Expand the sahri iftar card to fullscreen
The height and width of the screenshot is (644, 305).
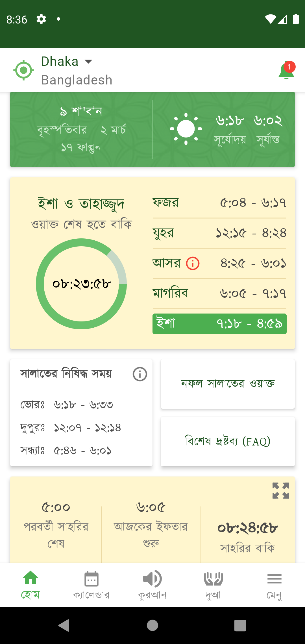(x=281, y=491)
